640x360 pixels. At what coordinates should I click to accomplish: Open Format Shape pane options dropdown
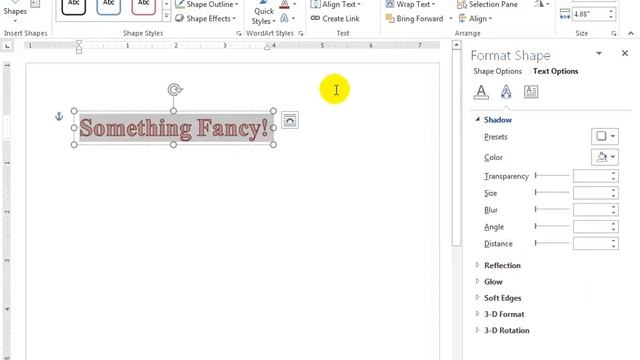[599, 53]
